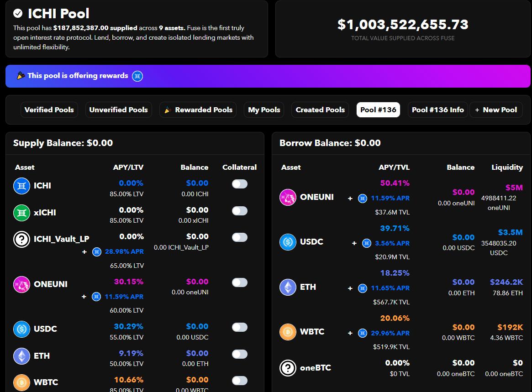532x392 pixels.
Task: Turn on collateral for supplied USDC
Action: (x=239, y=327)
